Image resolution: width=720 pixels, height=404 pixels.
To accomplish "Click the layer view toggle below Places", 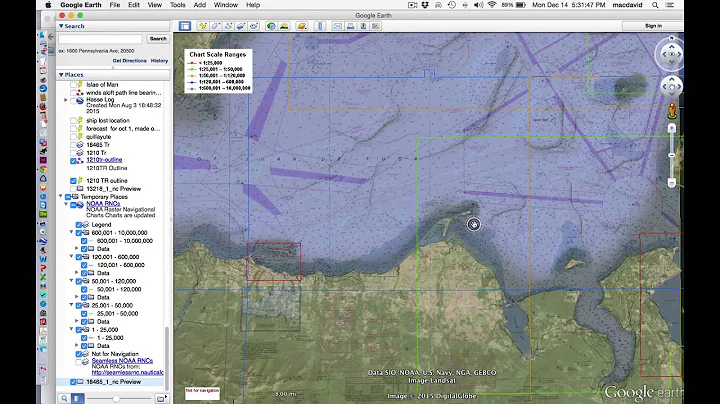I will coord(78,398).
